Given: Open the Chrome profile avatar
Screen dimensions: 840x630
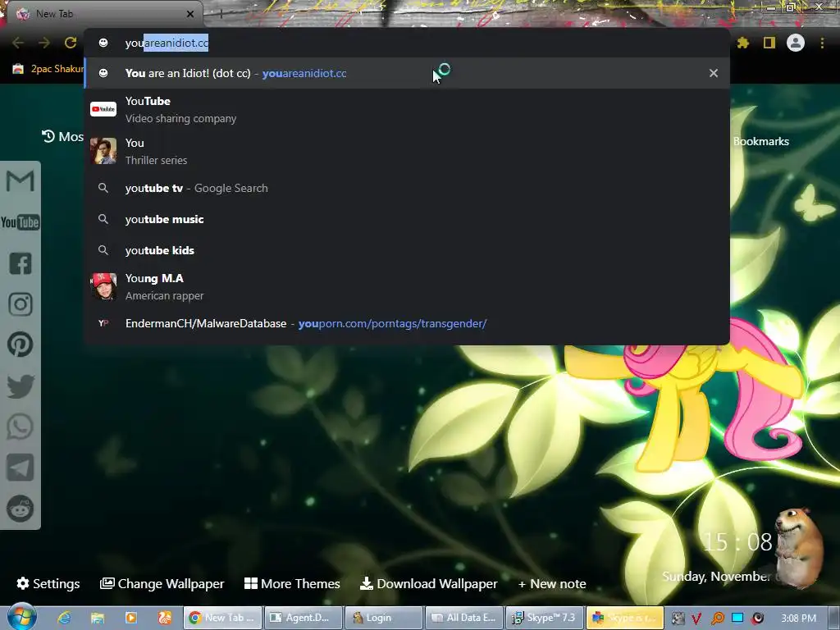Looking at the screenshot, I should [x=796, y=43].
